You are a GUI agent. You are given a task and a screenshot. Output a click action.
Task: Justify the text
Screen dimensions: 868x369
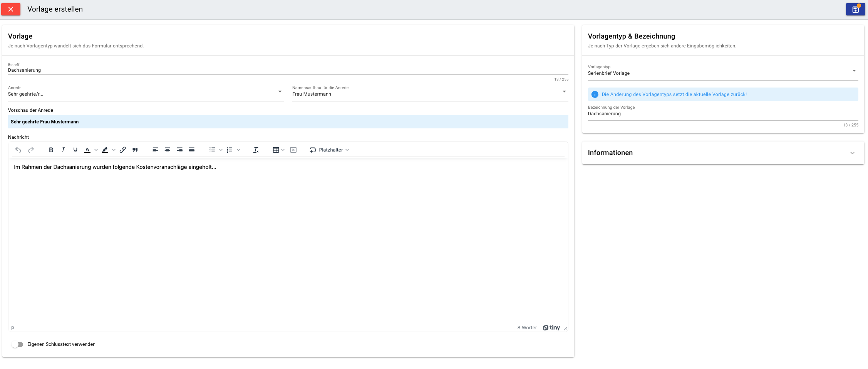click(x=192, y=150)
